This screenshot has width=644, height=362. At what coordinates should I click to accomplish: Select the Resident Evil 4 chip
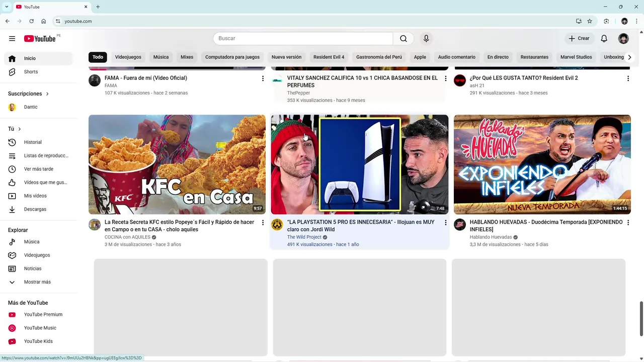(329, 57)
